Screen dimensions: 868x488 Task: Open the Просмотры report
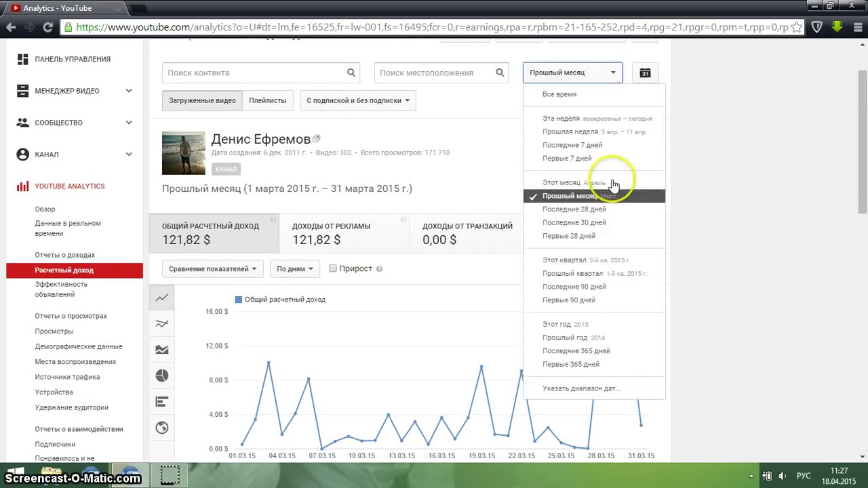coord(54,331)
